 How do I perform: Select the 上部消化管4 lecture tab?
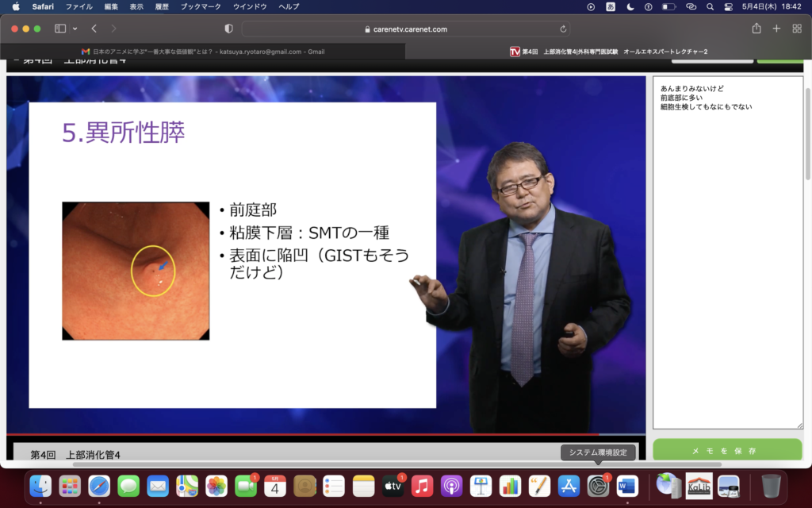point(608,52)
